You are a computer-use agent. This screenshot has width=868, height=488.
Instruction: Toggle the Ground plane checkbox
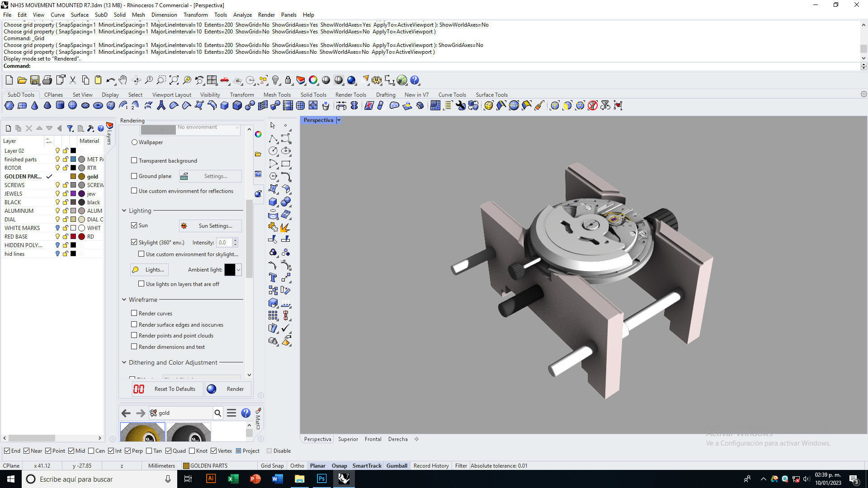(x=134, y=176)
